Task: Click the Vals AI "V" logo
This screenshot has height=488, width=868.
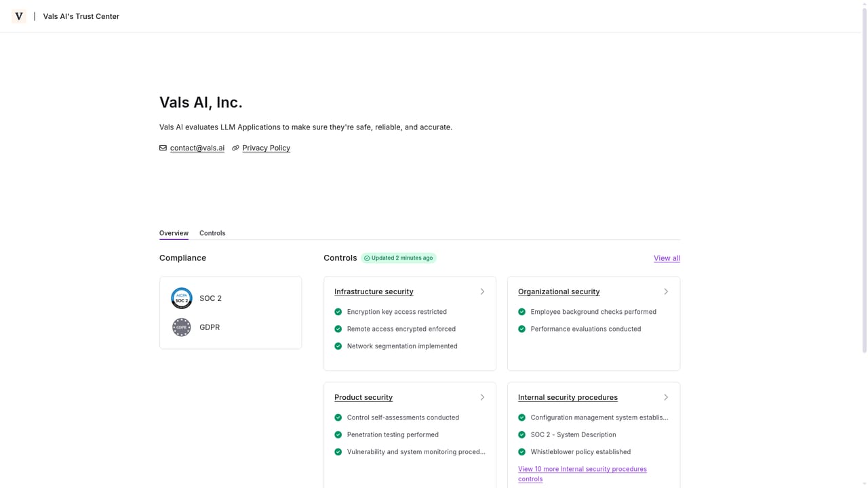Action: (19, 16)
